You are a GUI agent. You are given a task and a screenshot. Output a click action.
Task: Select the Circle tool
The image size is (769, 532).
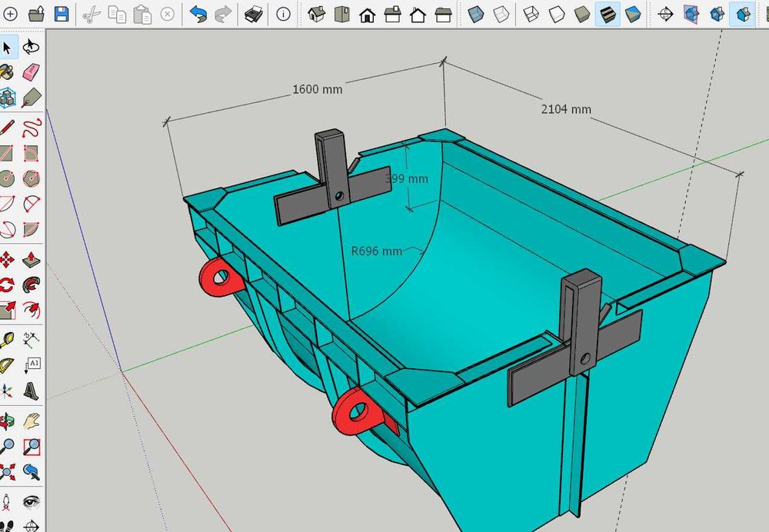pyautogui.click(x=7, y=179)
